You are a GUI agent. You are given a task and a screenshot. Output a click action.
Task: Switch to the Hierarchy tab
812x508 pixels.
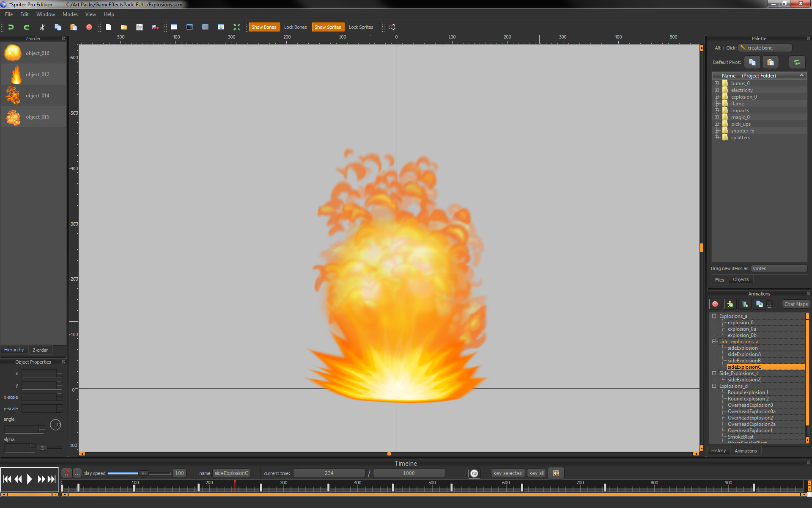[x=14, y=350]
